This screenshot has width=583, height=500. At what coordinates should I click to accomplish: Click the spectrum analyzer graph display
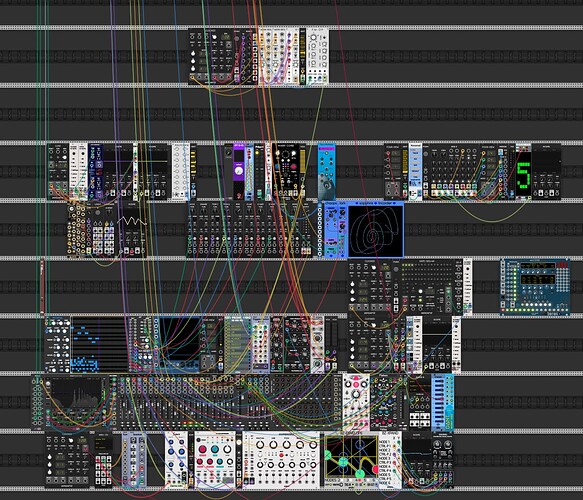pyautogui.click(x=77, y=394)
